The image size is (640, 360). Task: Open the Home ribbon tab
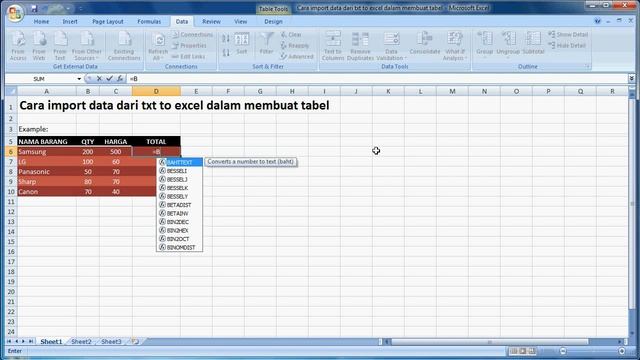pyautogui.click(x=41, y=22)
